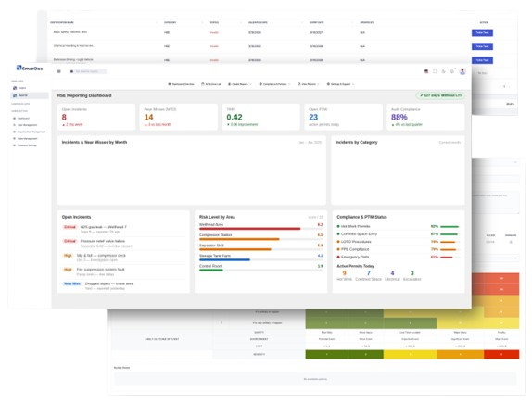532x403 pixels.
Task: Click the Control Room green risk bar
Action: 211,271
